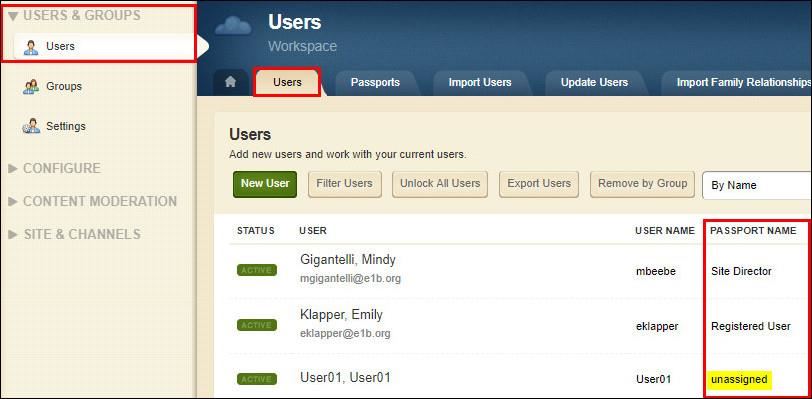This screenshot has height=399, width=812.
Task: Collapse the USERS & GROUPS section
Action: (76, 16)
